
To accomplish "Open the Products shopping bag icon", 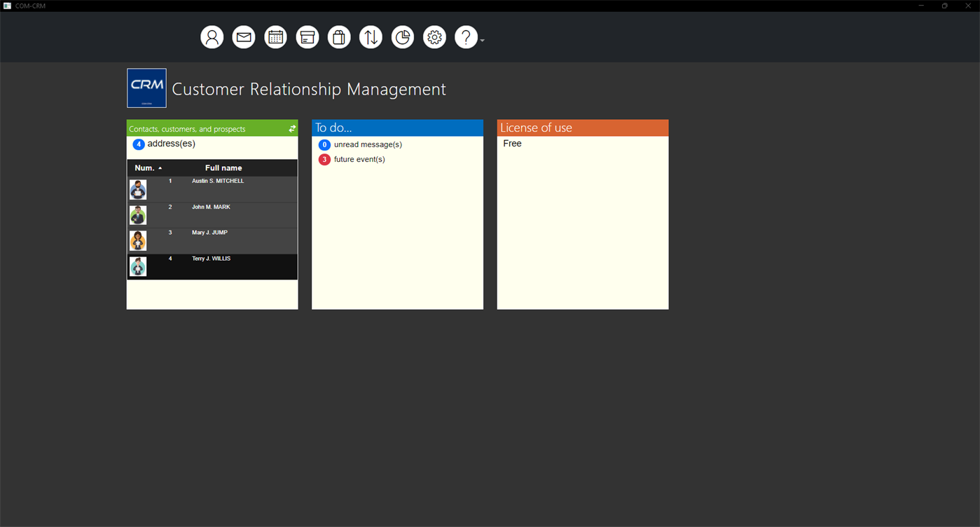I will pos(339,36).
